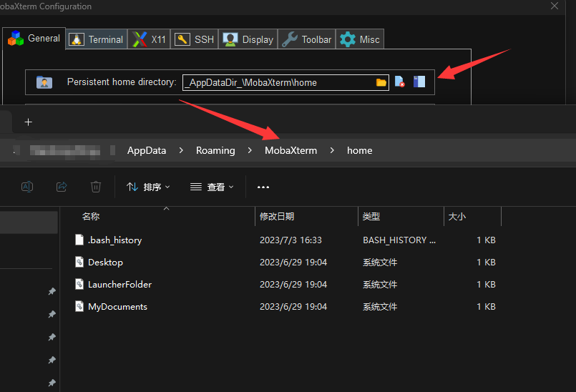This screenshot has width=576, height=392.
Task: Click the folder browse icon in home directory field
Action: pos(381,82)
